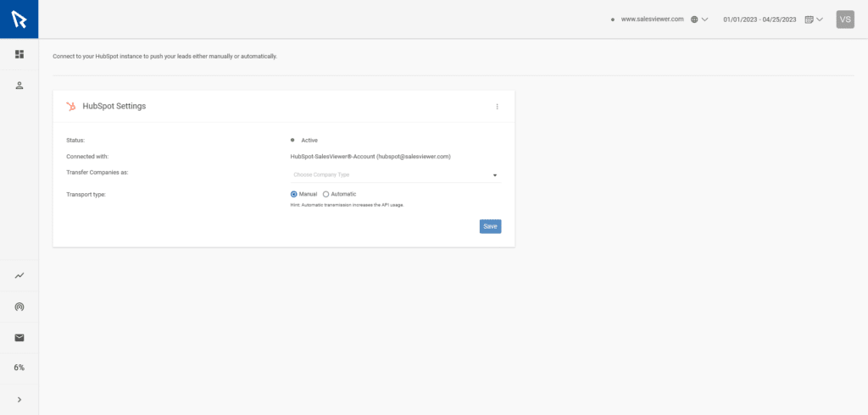Click the www.salesviewer.com website label
The width and height of the screenshot is (868, 415).
[x=652, y=19]
